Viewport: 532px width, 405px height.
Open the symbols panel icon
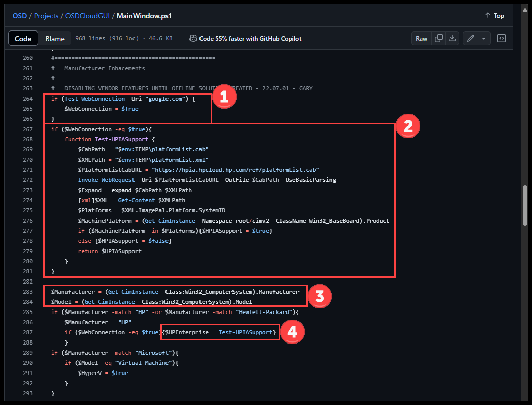click(501, 39)
